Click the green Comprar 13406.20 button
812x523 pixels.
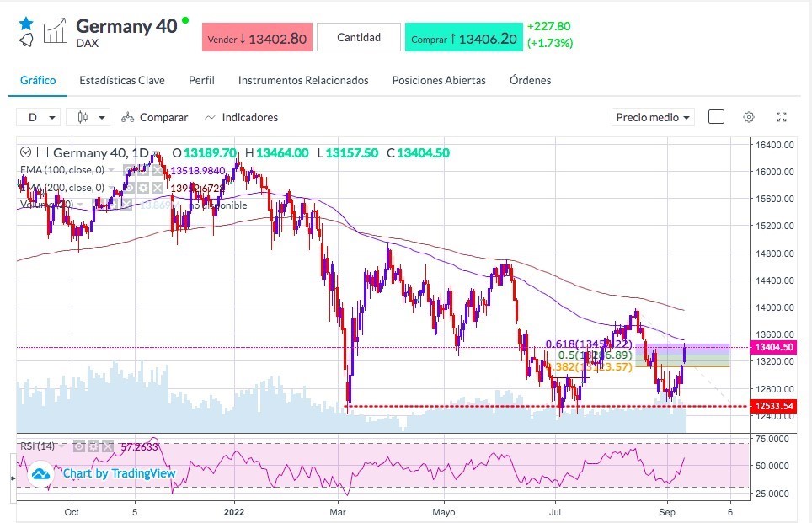pos(463,37)
